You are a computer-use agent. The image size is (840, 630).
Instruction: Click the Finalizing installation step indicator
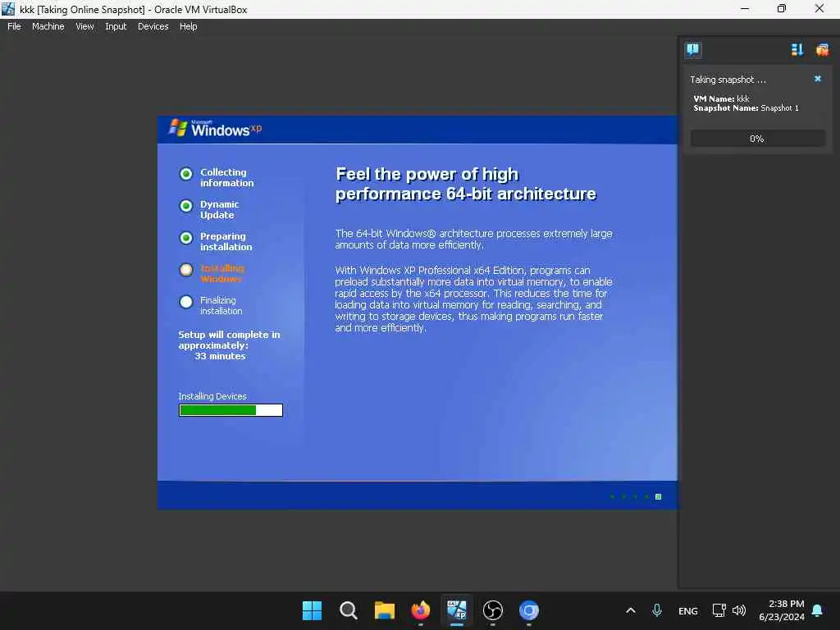(x=186, y=302)
